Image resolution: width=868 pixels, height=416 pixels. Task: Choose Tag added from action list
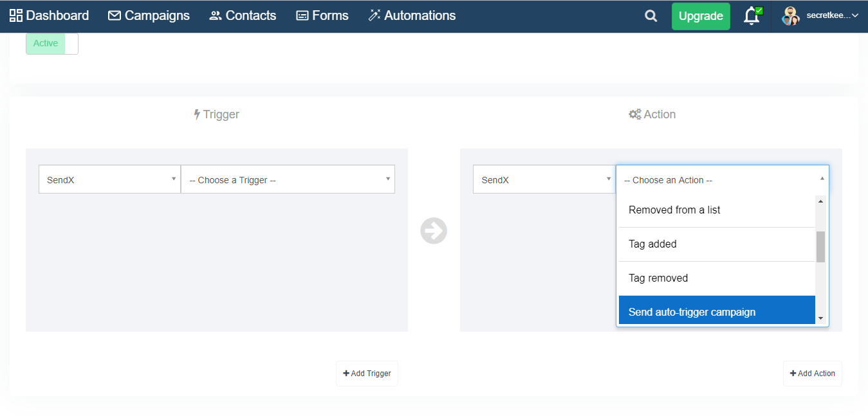click(716, 244)
